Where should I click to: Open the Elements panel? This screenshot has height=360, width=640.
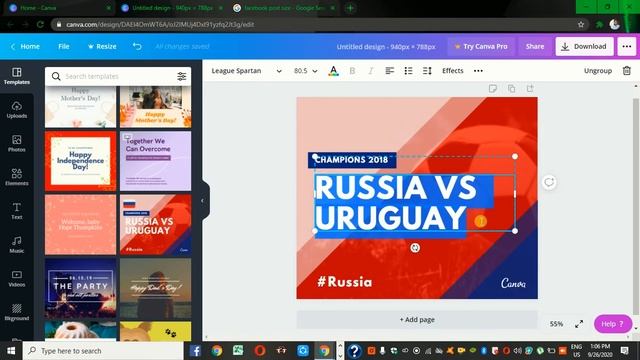17,177
